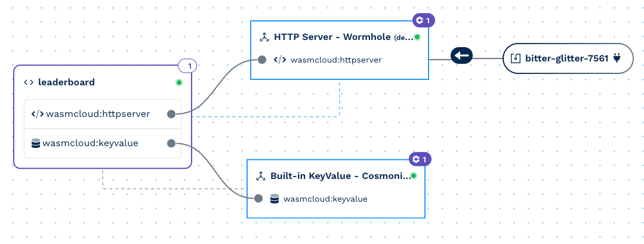
Task: Click the HTTP Server green status dot
Action: 417,37
